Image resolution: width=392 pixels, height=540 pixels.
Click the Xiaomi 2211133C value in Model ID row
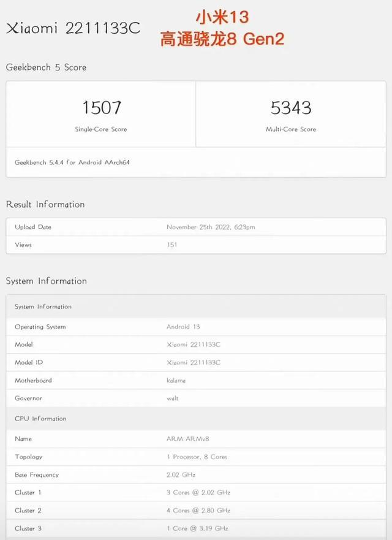193,363
